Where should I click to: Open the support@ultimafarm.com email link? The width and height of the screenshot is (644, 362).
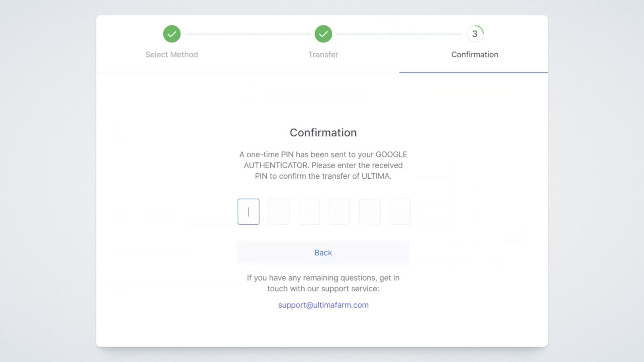click(x=323, y=305)
